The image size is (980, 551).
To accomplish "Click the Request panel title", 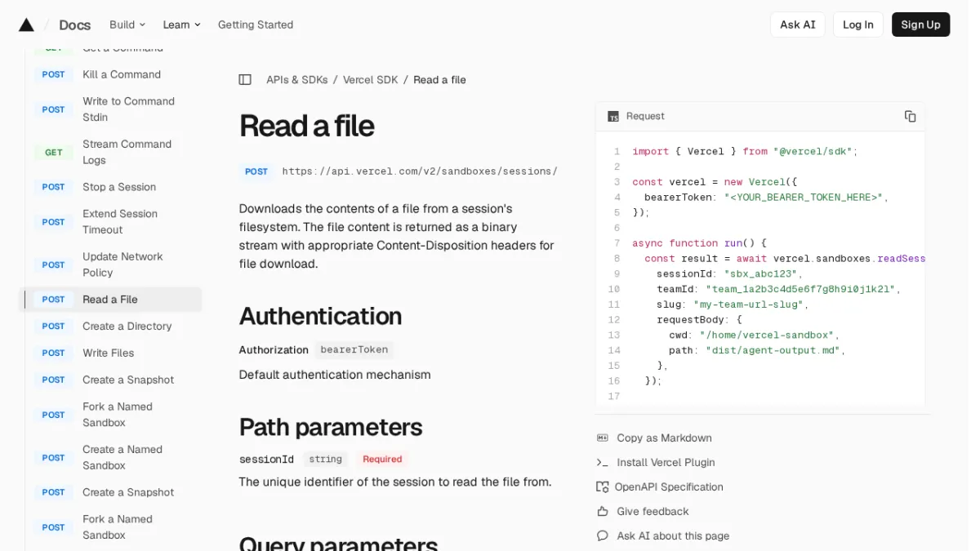I will point(645,117).
